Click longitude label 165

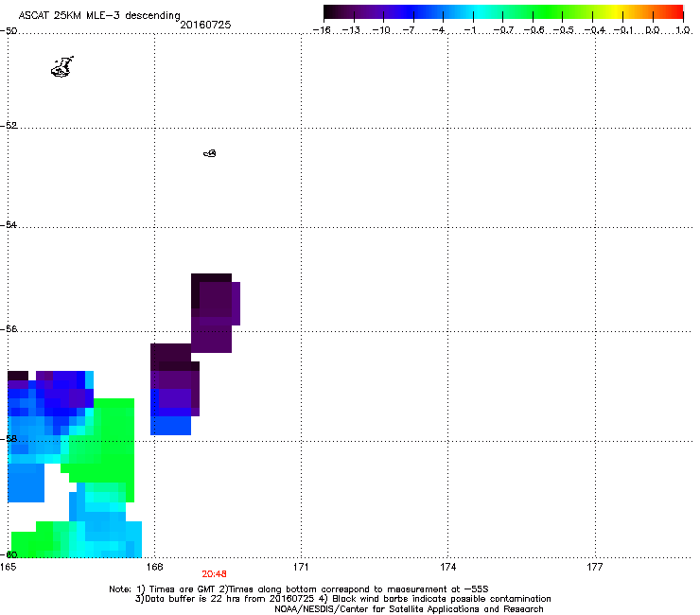click(8, 567)
